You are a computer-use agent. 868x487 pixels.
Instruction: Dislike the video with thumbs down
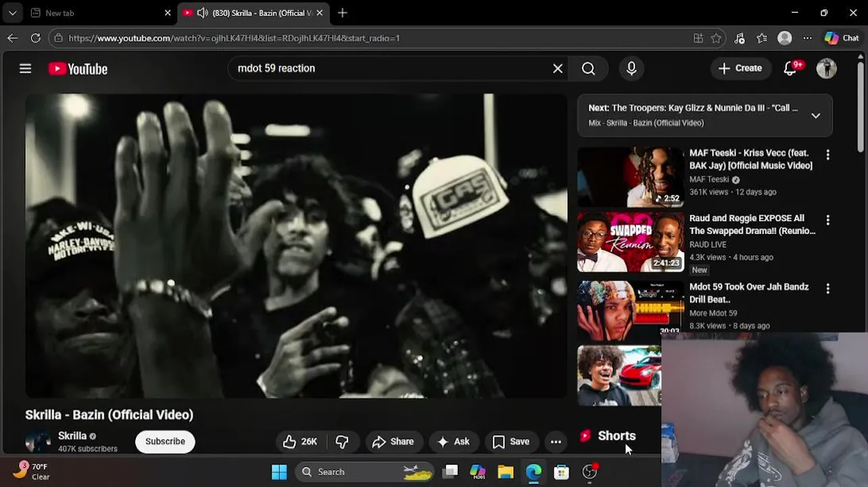pyautogui.click(x=342, y=442)
